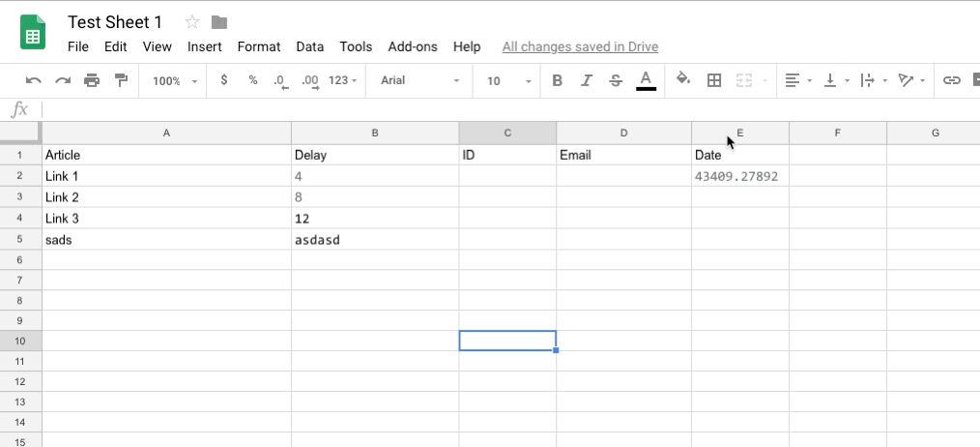
Task: Open the borders grid icon
Action: point(714,80)
